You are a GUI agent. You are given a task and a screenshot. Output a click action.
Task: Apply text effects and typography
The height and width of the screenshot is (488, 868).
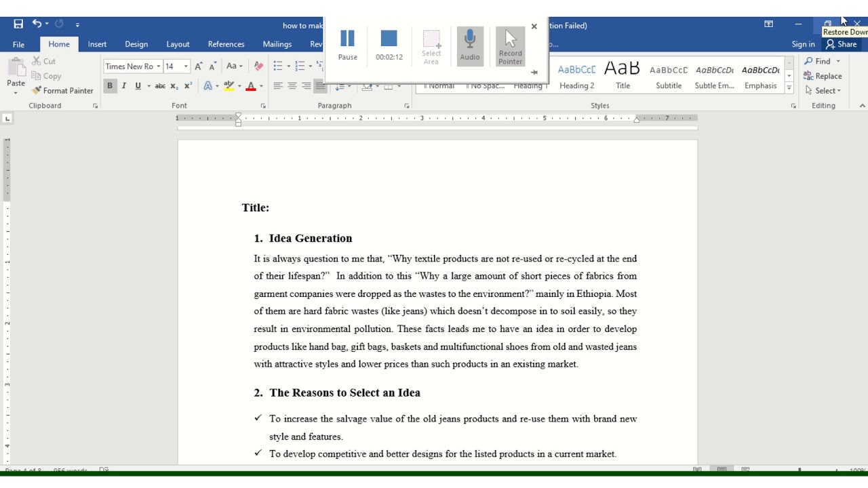click(x=208, y=86)
